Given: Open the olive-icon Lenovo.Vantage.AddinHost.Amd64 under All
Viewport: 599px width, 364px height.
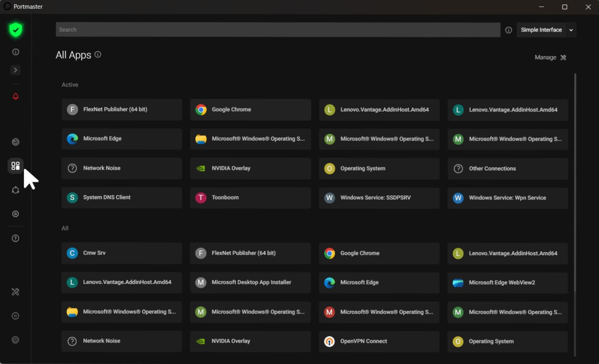Looking at the screenshot, I should [x=508, y=254].
